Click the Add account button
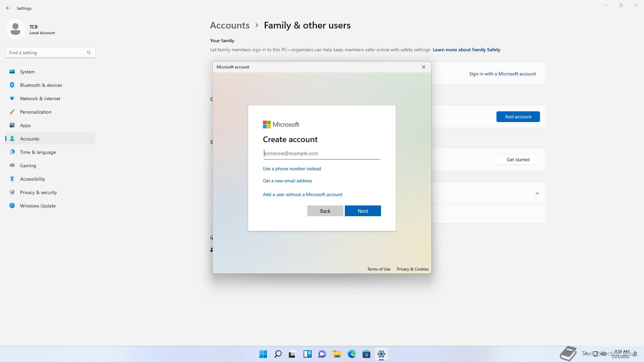Viewport: 644px width, 362px height. [x=518, y=117]
